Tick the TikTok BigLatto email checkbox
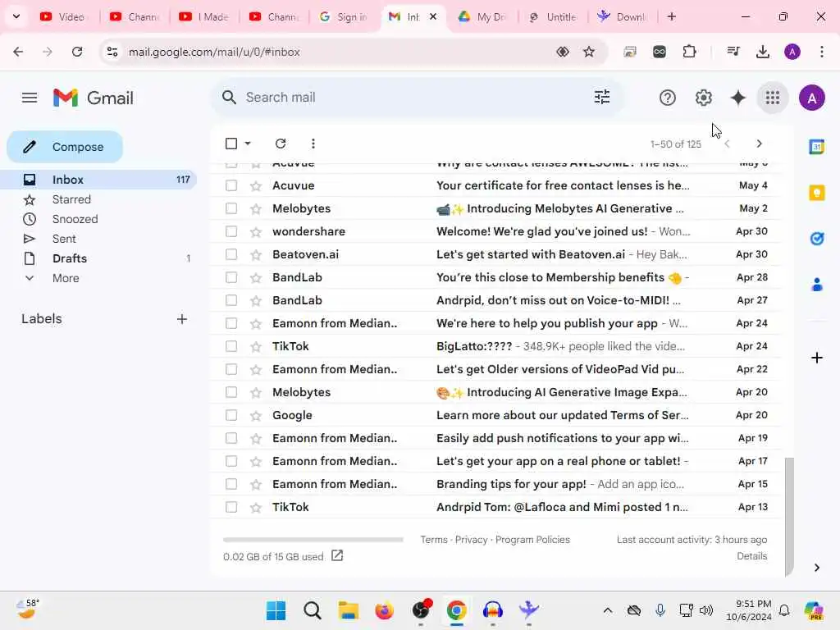Screen dimensions: 840x630 point(231,346)
